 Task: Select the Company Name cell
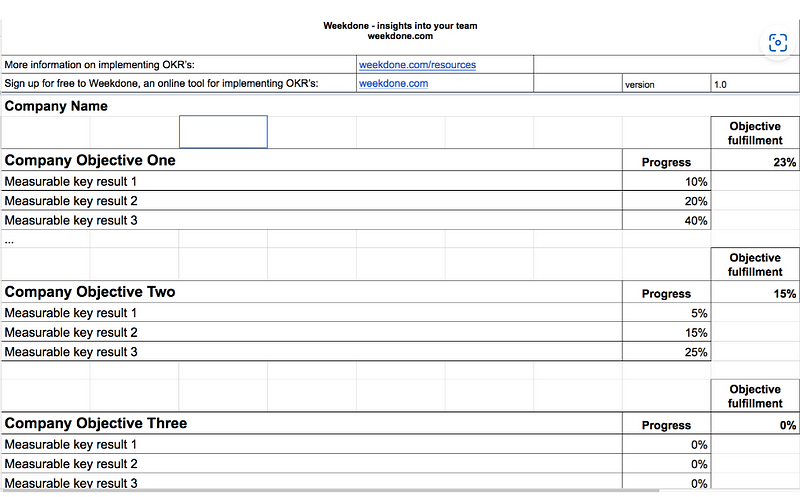56,106
